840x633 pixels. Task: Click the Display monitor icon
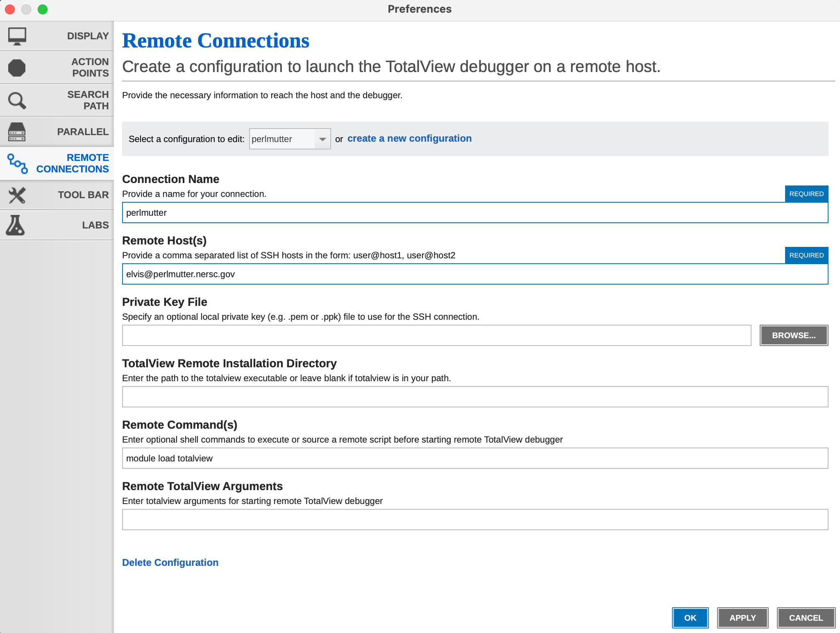(17, 36)
